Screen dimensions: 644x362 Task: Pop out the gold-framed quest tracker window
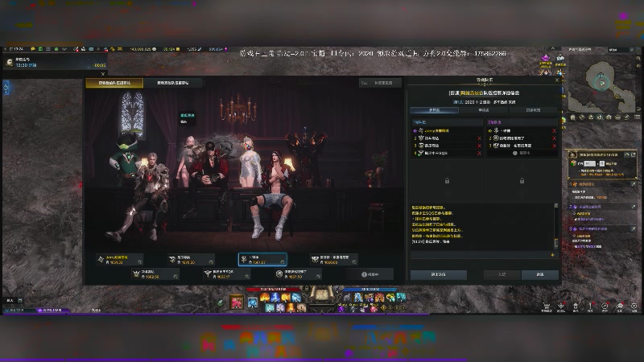point(634,154)
